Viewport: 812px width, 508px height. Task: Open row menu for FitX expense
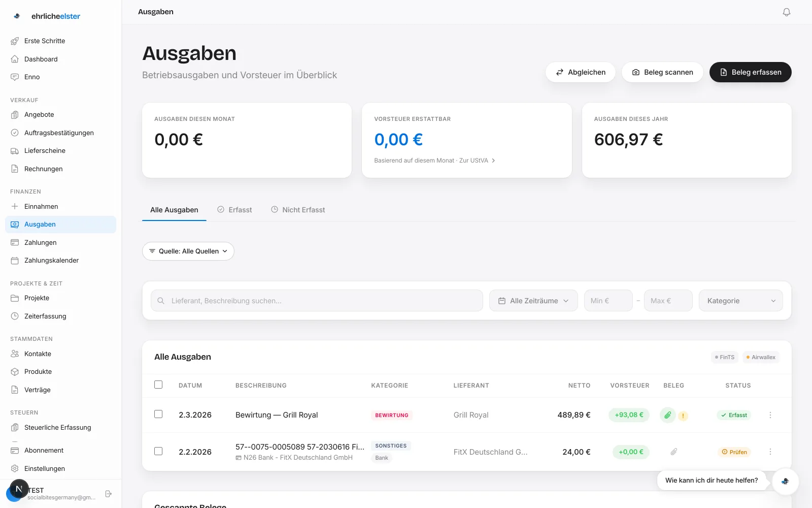click(x=770, y=452)
